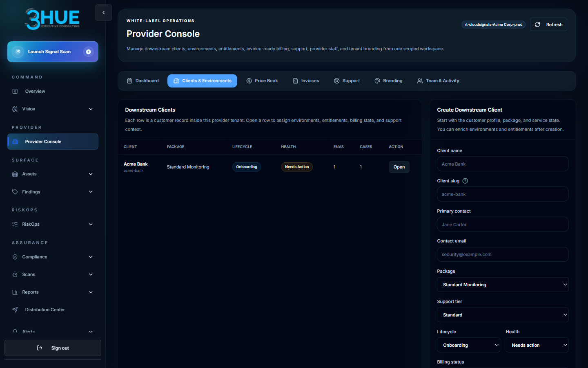
Task: Click the Launch Signal Scan button
Action: 53,52
